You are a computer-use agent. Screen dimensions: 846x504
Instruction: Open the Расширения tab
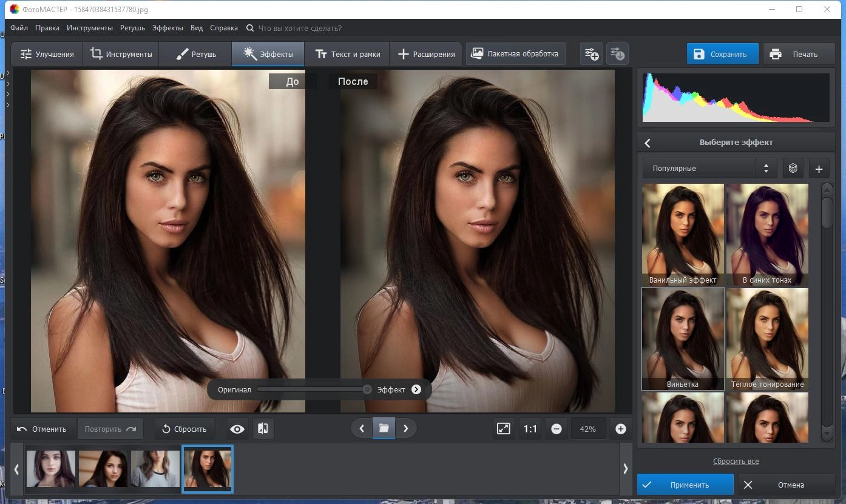pyautogui.click(x=425, y=54)
